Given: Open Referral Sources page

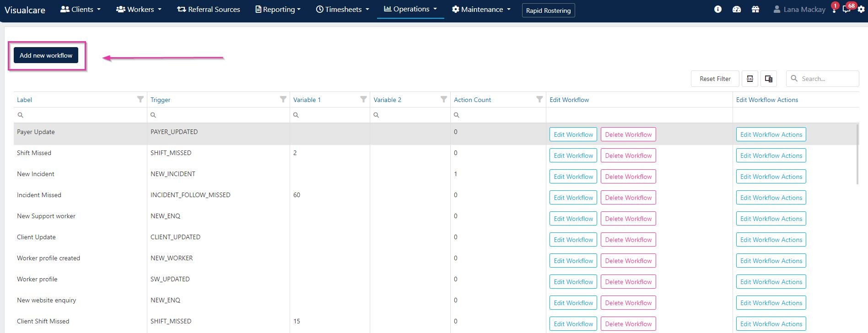Looking at the screenshot, I should (x=209, y=9).
